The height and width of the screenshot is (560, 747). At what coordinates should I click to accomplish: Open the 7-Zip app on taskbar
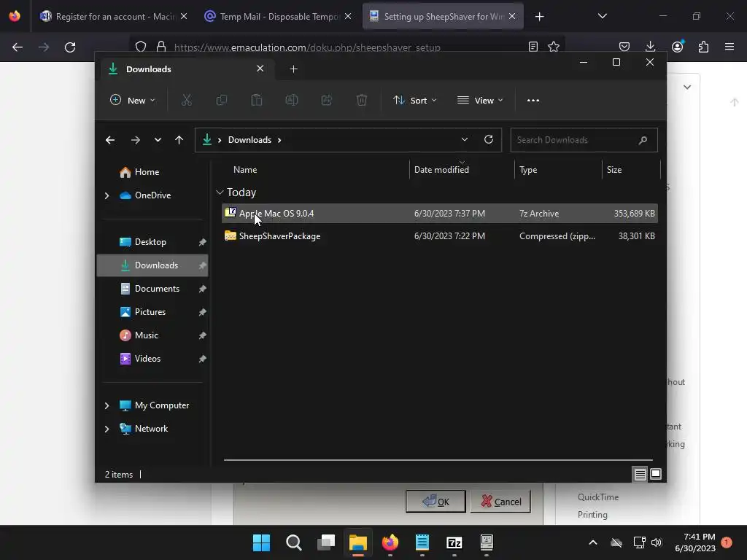coord(454,542)
